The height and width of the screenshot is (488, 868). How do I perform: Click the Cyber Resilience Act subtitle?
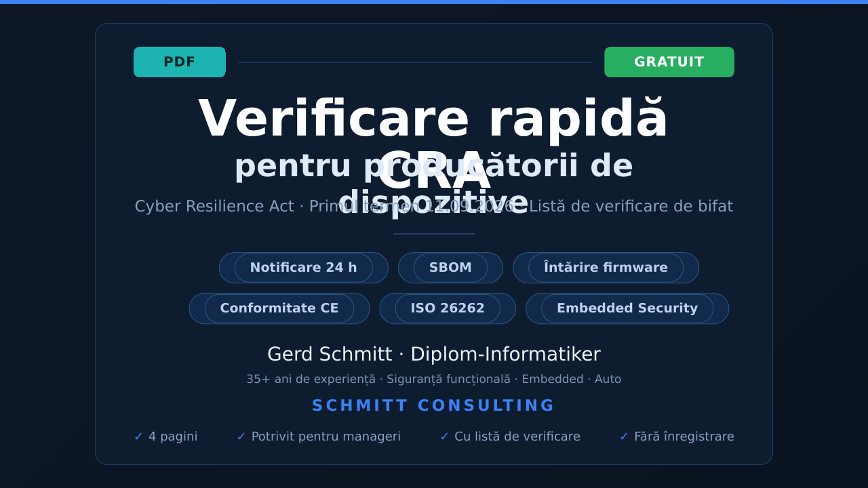coord(434,206)
